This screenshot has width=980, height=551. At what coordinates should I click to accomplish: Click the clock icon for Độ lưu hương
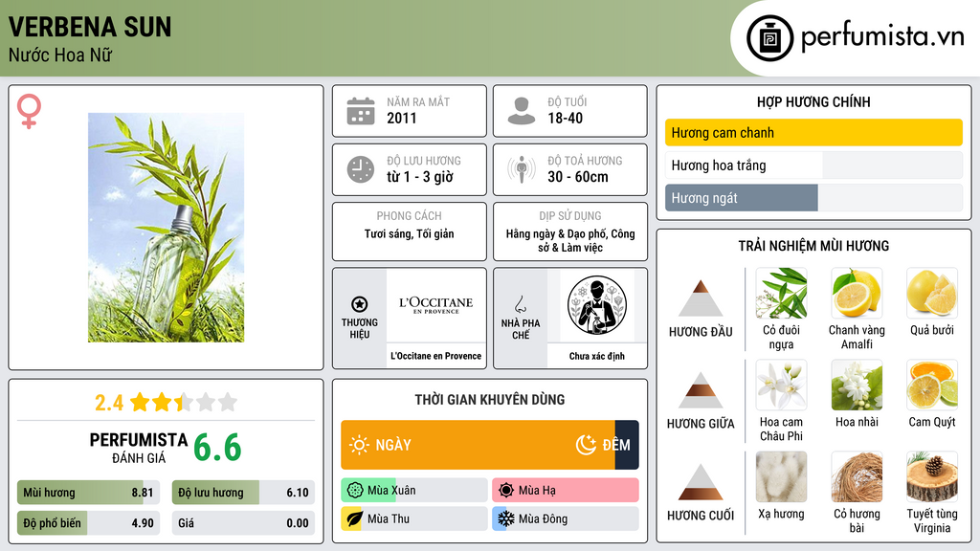[x=361, y=169]
